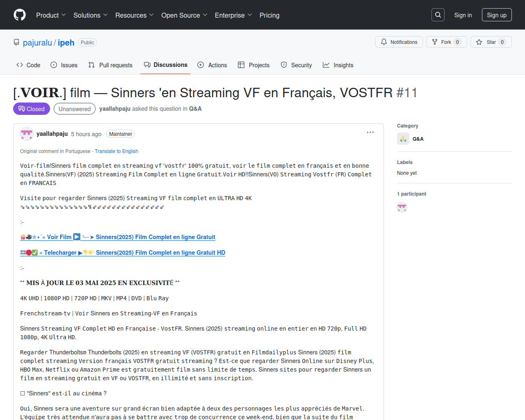Click the Closed status badge

click(x=32, y=109)
